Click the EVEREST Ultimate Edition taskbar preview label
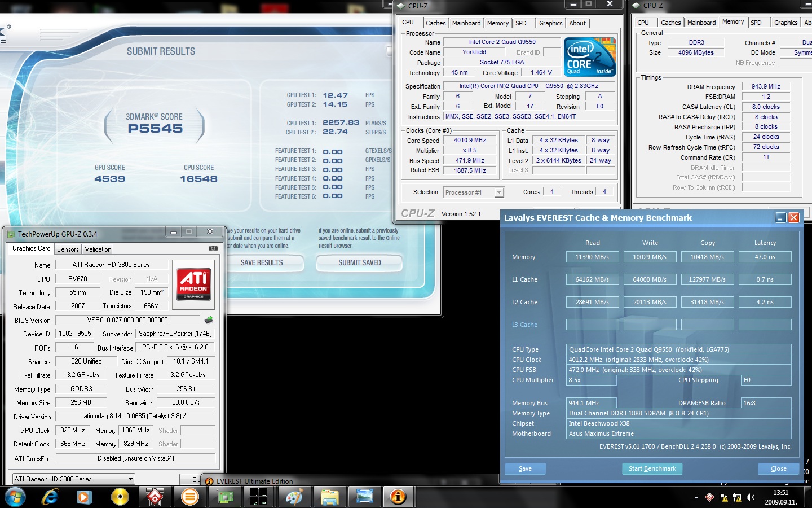 (x=254, y=481)
